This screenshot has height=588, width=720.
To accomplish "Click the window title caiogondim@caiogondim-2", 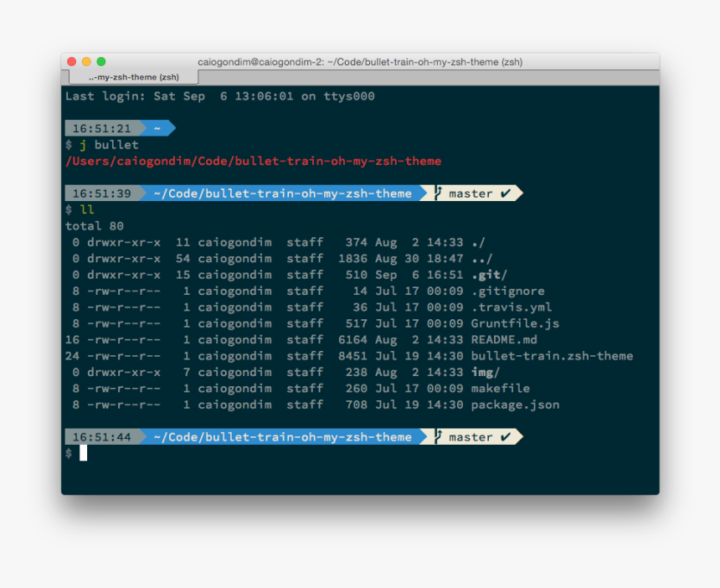I will tap(360, 62).
